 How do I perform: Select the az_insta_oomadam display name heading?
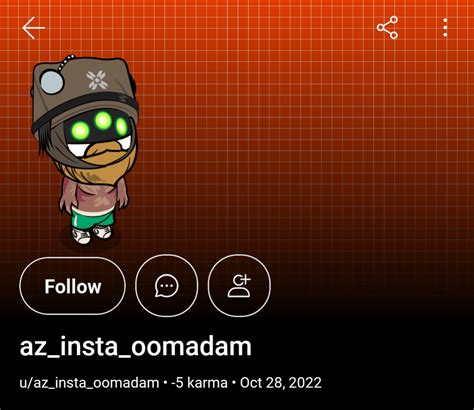click(136, 347)
